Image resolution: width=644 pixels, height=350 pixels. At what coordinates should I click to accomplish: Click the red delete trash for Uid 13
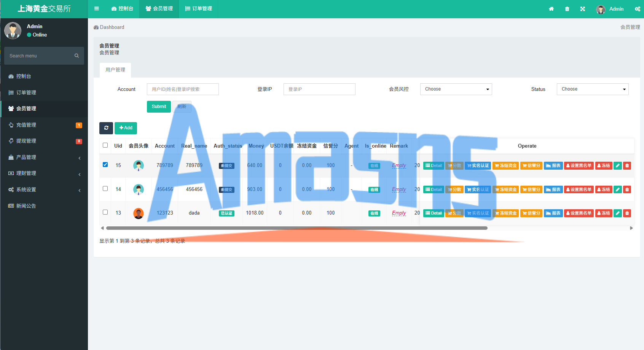[x=627, y=213]
